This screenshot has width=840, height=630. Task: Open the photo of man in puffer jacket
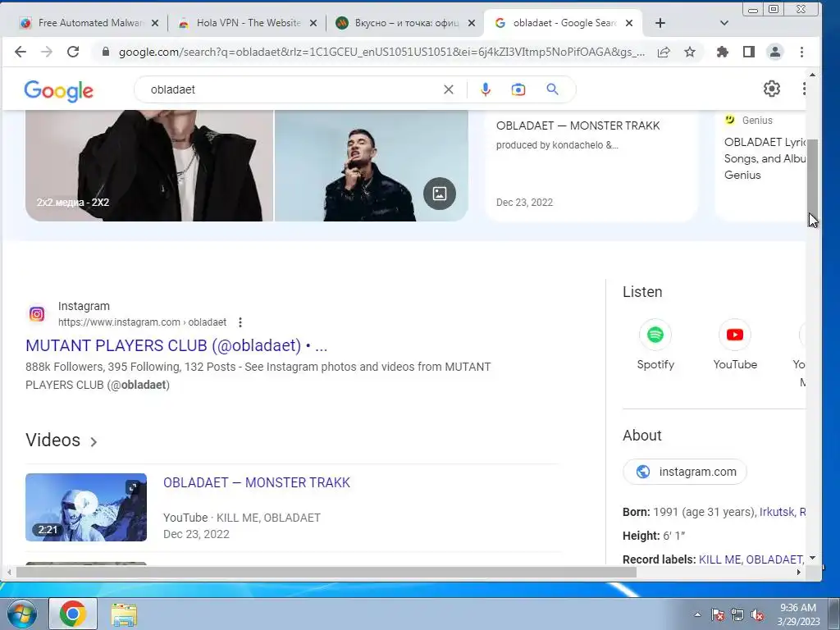point(372,166)
